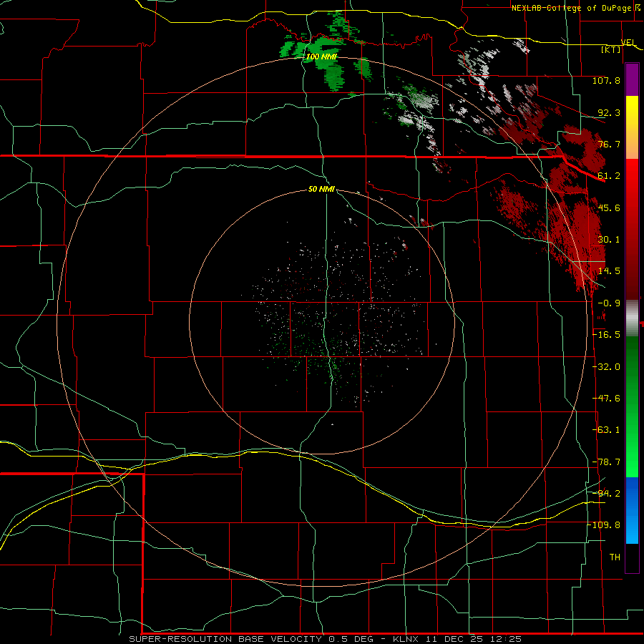644x644 pixels.
Task: Select the 61.2 scale value
Action: (x=608, y=176)
